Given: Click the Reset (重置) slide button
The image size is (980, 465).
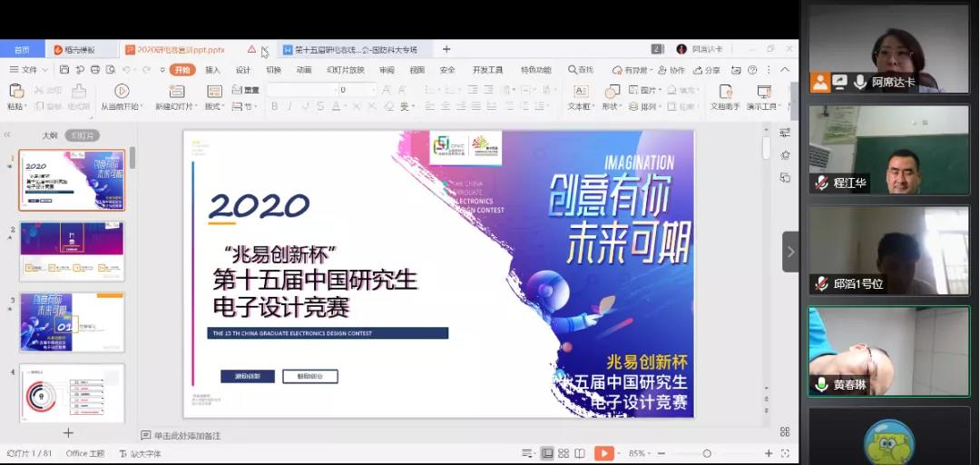Looking at the screenshot, I should point(246,90).
